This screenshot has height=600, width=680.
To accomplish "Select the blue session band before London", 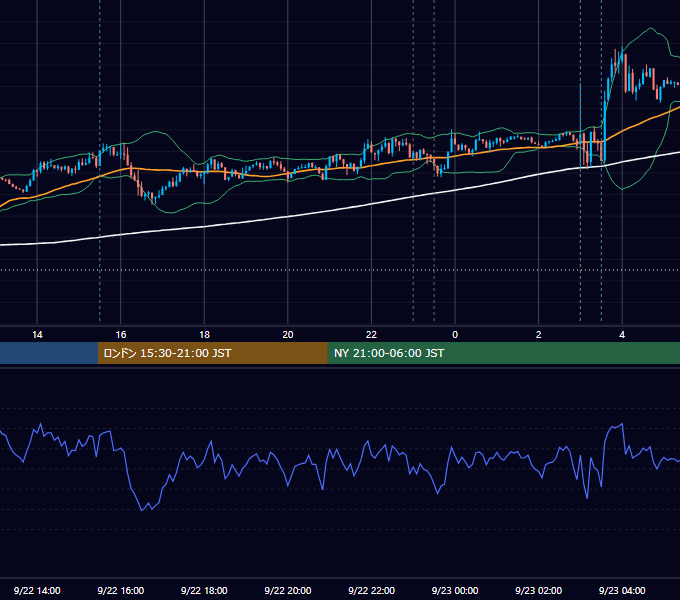I will click(49, 353).
